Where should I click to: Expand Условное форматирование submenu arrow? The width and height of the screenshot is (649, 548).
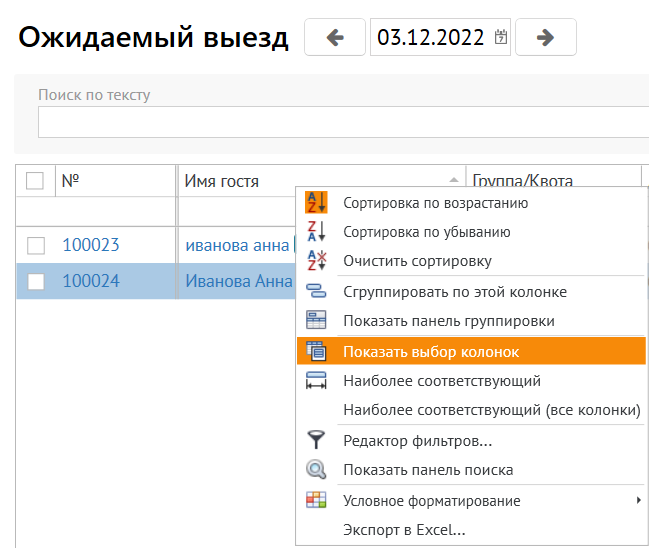coord(639,500)
